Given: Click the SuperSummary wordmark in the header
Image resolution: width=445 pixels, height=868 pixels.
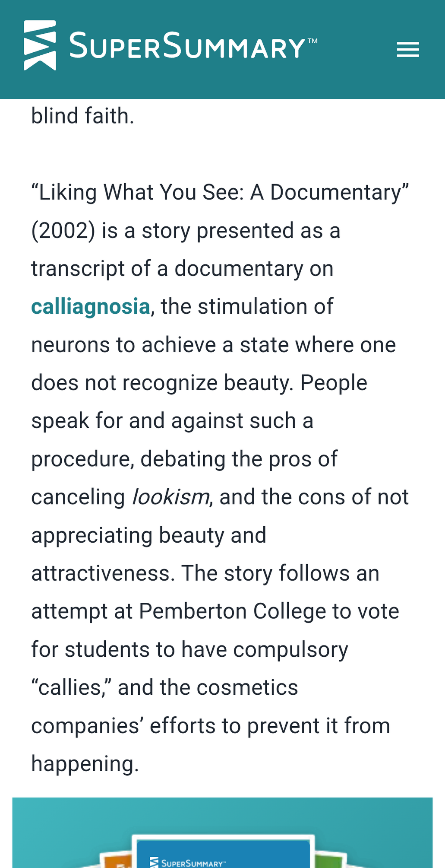Looking at the screenshot, I should click(x=188, y=46).
